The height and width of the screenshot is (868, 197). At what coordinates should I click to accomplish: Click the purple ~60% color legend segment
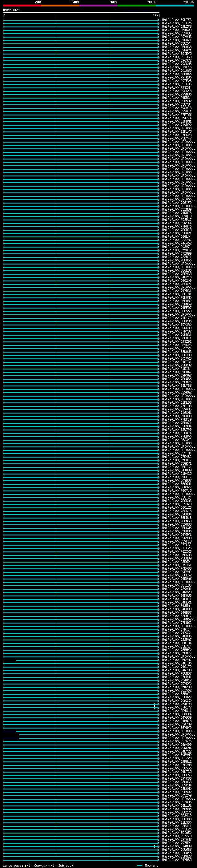(x=99, y=6)
